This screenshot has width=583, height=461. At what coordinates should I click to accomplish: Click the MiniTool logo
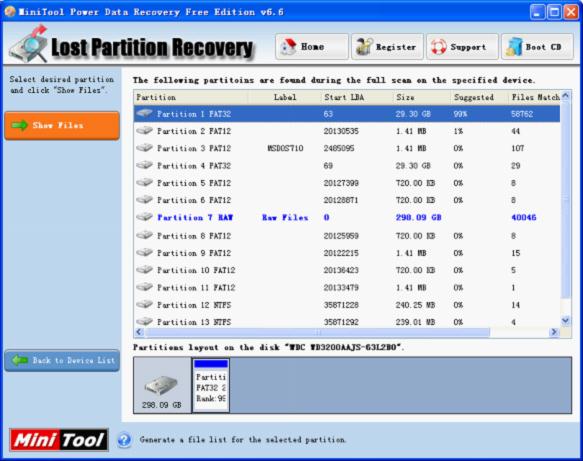59,440
